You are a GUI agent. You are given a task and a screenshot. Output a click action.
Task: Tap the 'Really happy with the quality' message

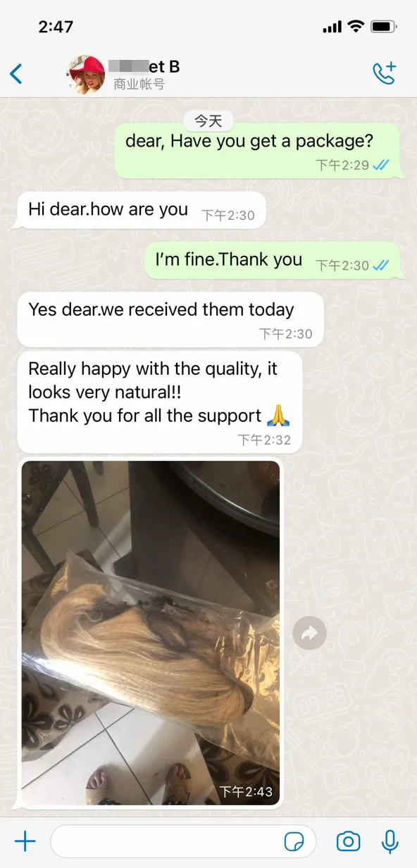point(160,402)
